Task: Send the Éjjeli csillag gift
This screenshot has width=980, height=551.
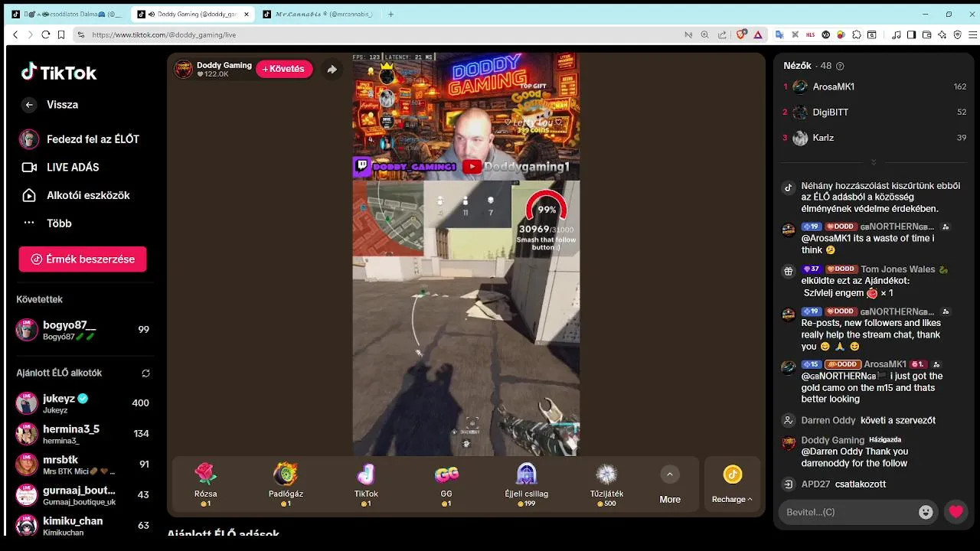Action: tap(527, 484)
